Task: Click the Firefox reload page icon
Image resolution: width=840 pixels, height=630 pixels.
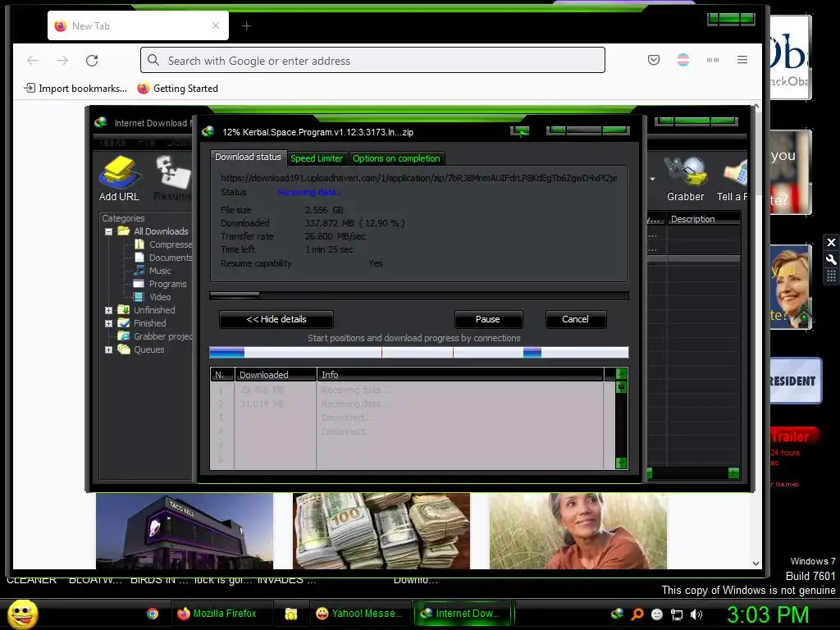Action: 92,60
